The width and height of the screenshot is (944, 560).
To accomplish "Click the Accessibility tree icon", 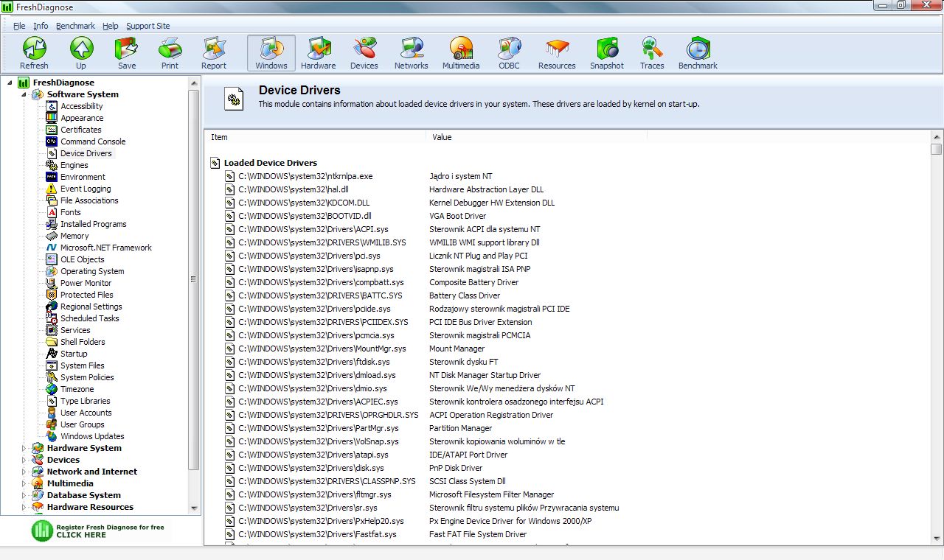I will (x=52, y=106).
